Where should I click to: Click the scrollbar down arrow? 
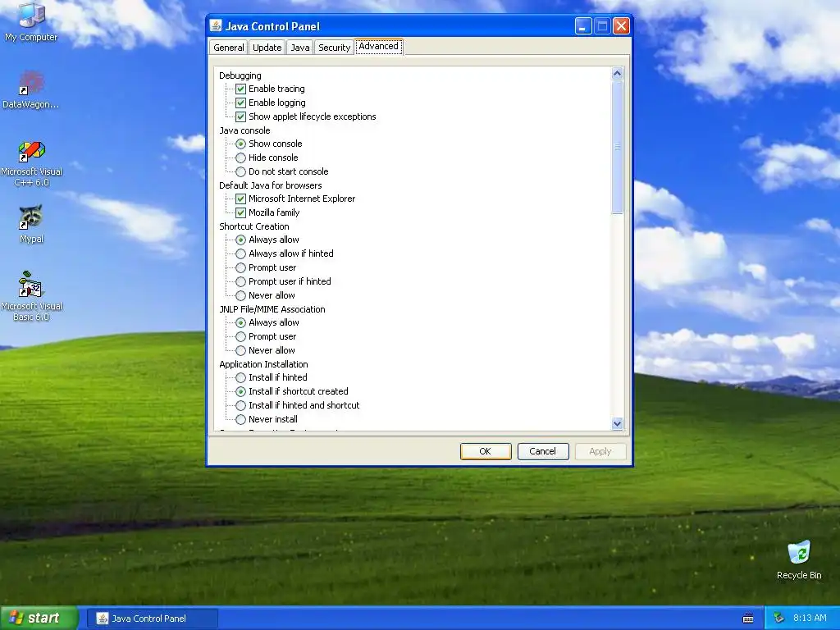coord(617,423)
